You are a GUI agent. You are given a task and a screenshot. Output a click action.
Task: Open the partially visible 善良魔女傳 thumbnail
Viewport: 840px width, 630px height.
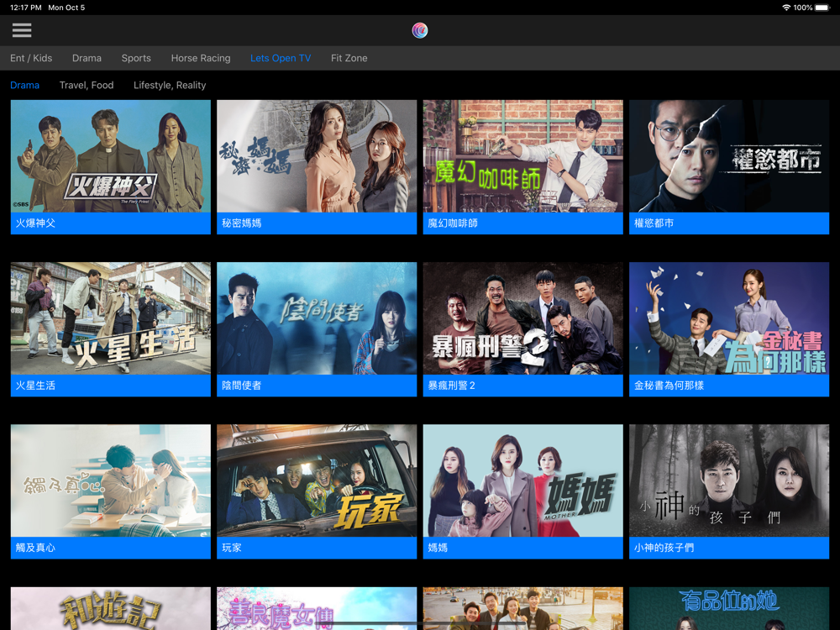[x=317, y=608]
